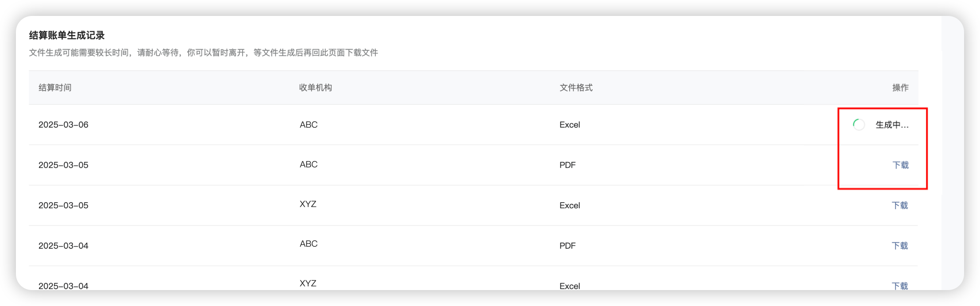Click the file generation wait notice text

(204, 53)
